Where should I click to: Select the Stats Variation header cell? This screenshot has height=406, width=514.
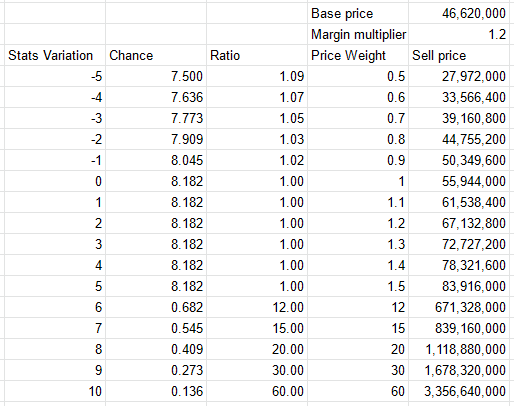click(x=55, y=55)
